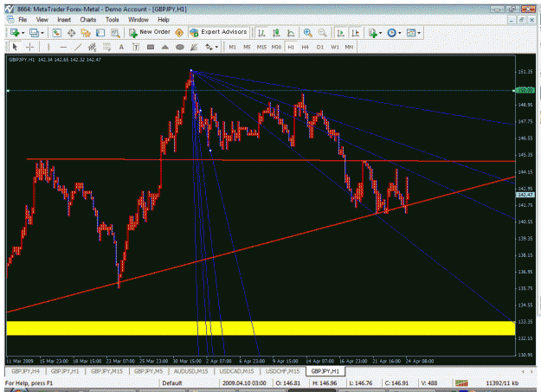Image resolution: width=541 pixels, height=392 pixels.
Task: Zoom out on the chart
Action: [x=322, y=33]
